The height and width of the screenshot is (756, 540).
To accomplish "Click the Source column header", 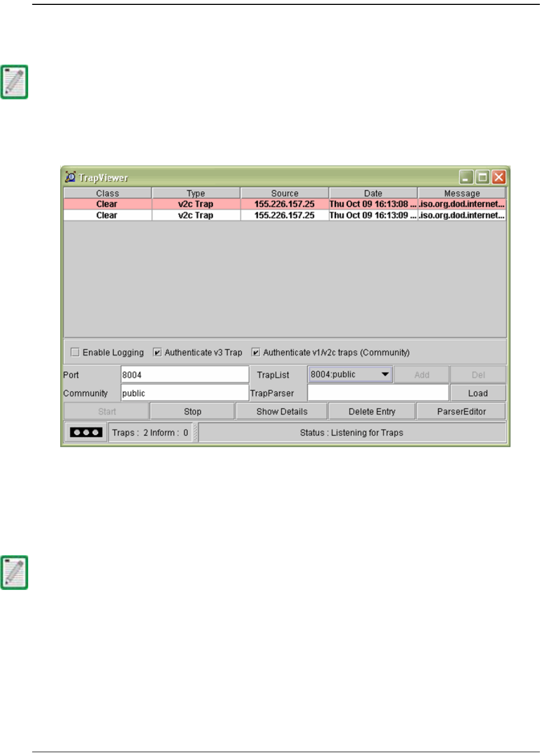I will coord(285,193).
